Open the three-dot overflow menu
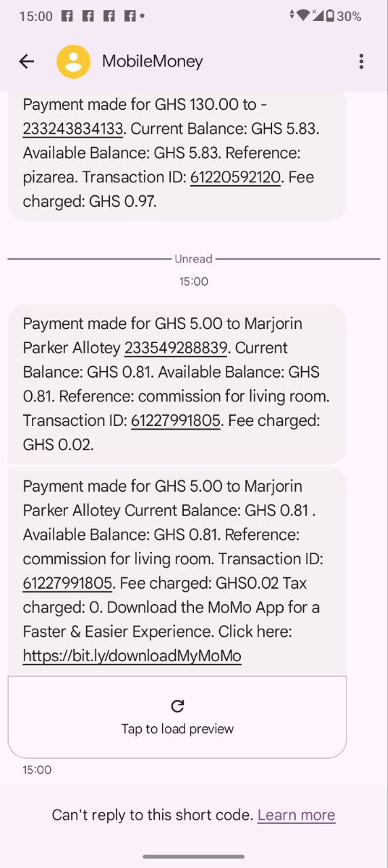 click(x=361, y=62)
